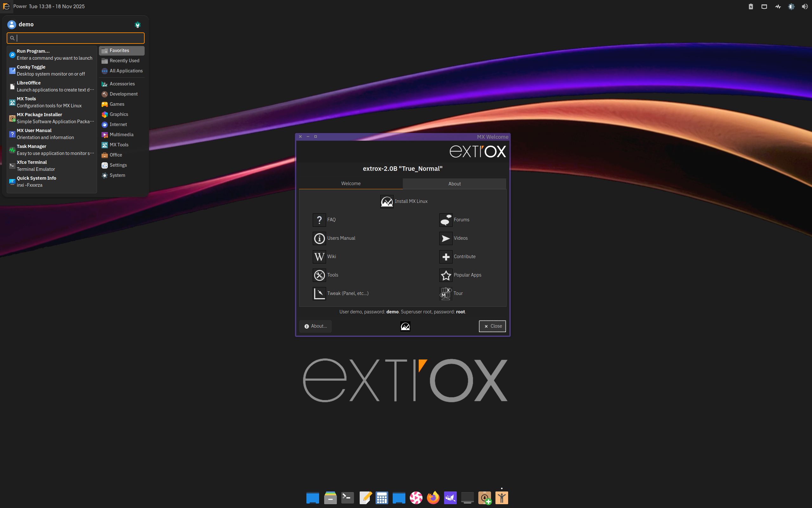Launch Xfce Terminal from favorites
This screenshot has height=508, width=812.
tap(52, 166)
